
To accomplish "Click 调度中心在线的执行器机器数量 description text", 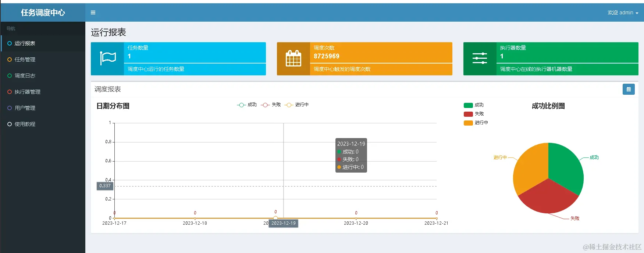I will (x=536, y=69).
